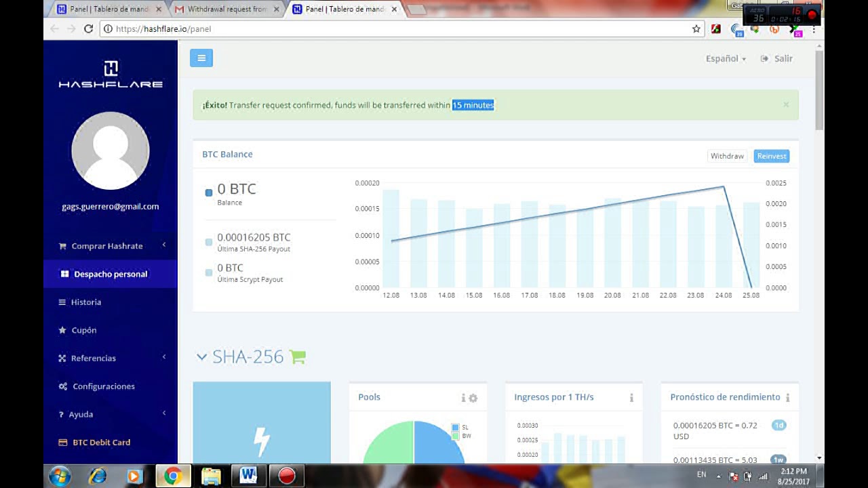Dismiss the green success alert
The image size is (868, 488).
click(x=786, y=104)
